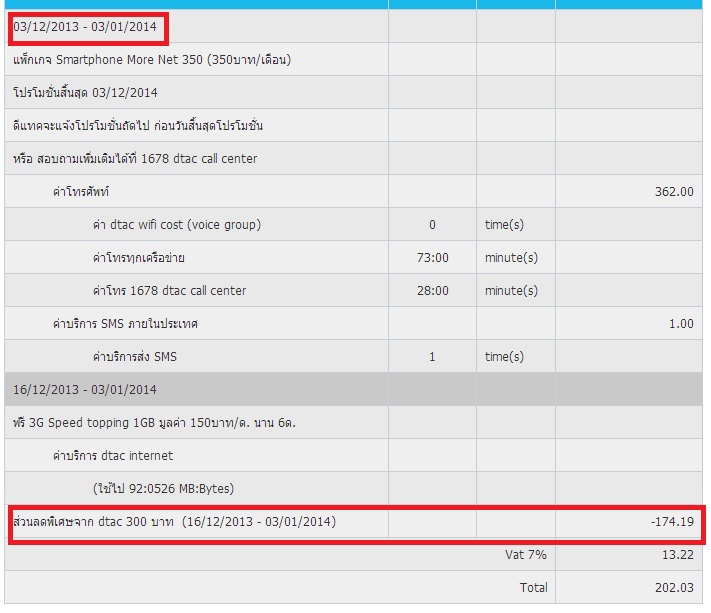
Task: Click the all-network call charge label ค่าโทรทุกเครือข่าย
Action: (139, 258)
